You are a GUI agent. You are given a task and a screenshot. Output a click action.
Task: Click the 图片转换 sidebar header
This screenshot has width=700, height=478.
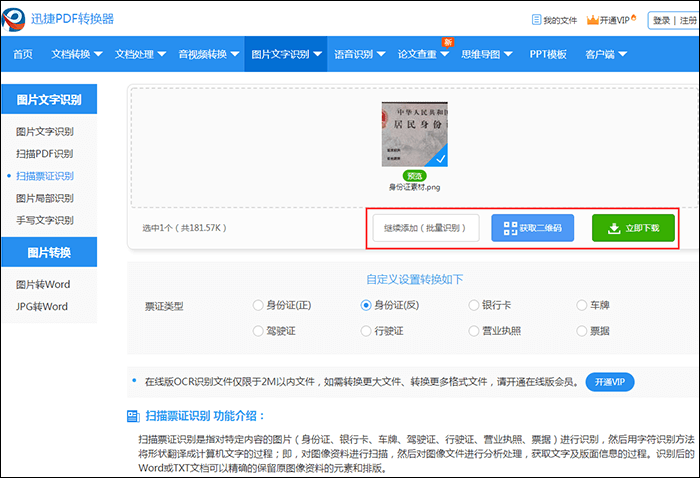click(x=49, y=252)
